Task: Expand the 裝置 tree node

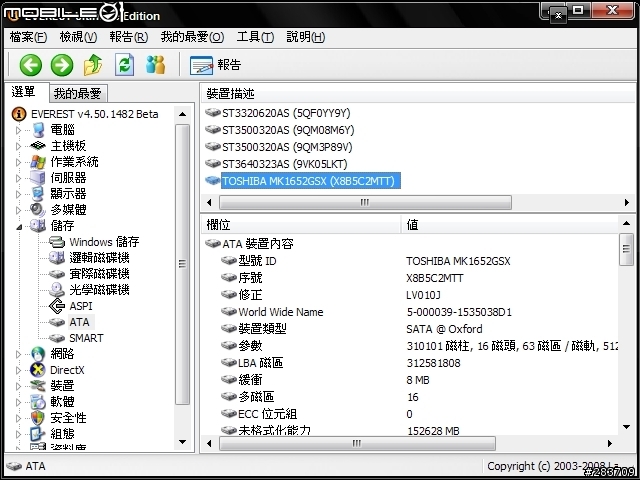Action: tap(18, 386)
